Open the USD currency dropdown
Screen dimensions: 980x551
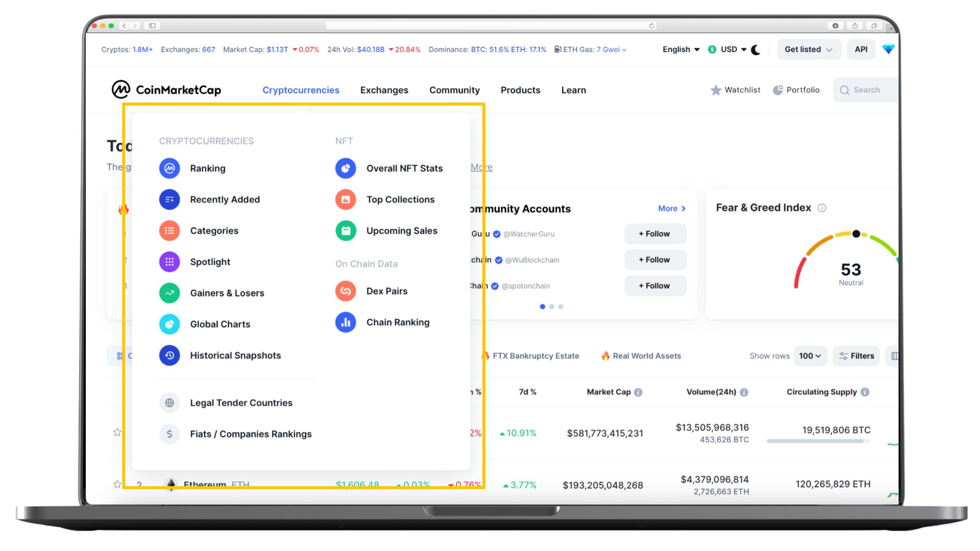pos(727,49)
